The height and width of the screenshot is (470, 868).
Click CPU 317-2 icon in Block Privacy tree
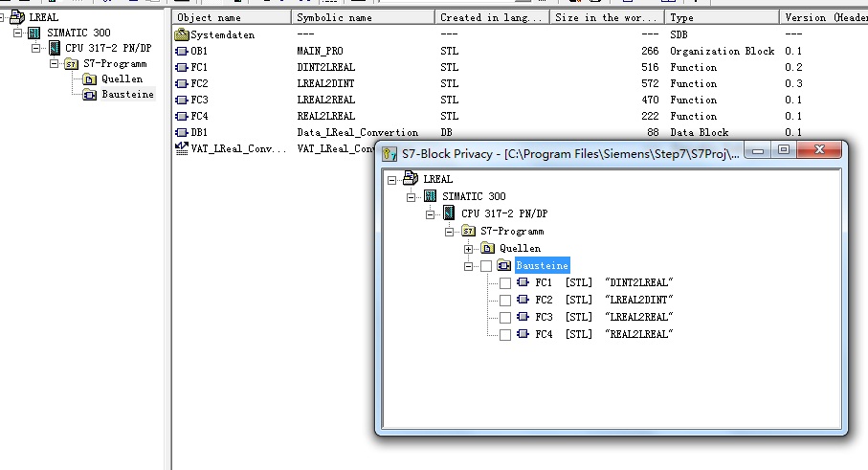click(449, 213)
